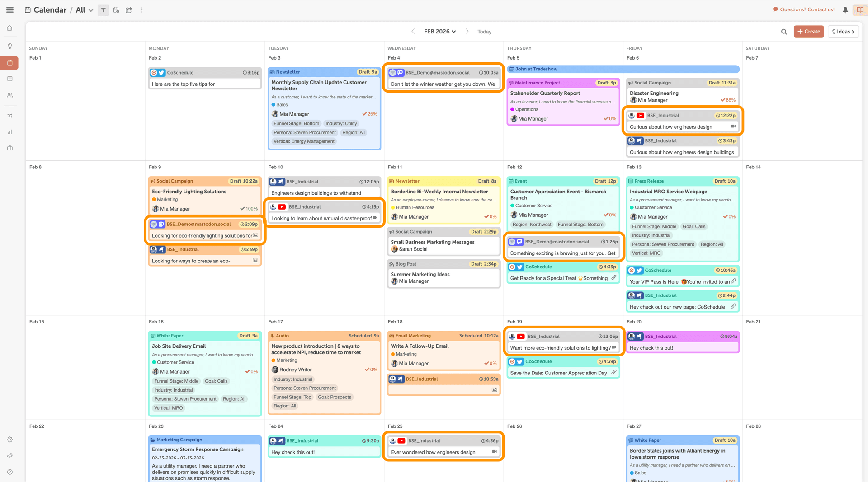868x482 pixels.
Task: Open the FEB 2026 month dropdown
Action: [438, 31]
